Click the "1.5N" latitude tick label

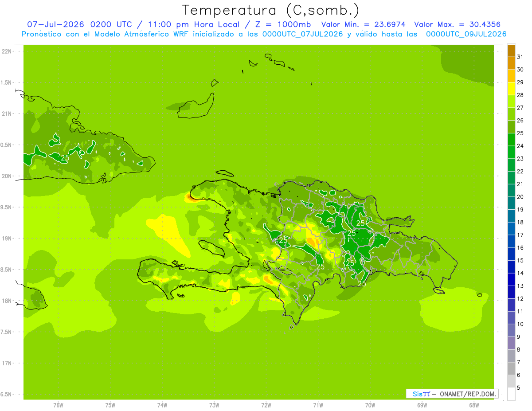[7, 82]
